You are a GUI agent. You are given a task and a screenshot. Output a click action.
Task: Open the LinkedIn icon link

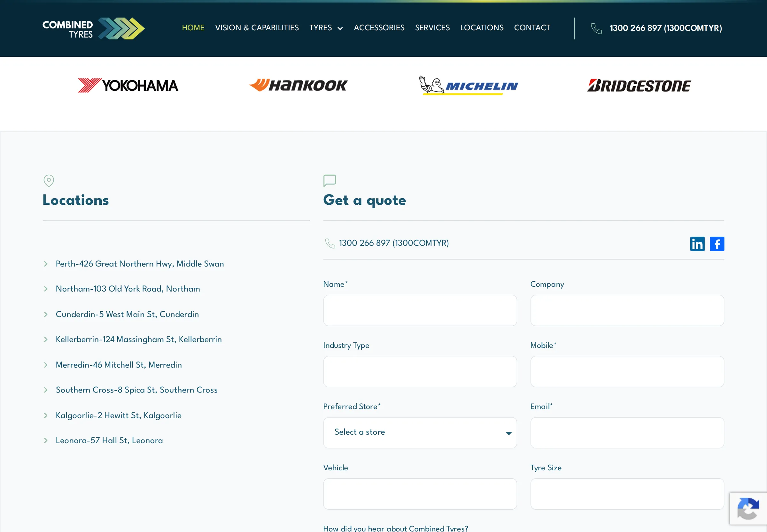click(697, 244)
